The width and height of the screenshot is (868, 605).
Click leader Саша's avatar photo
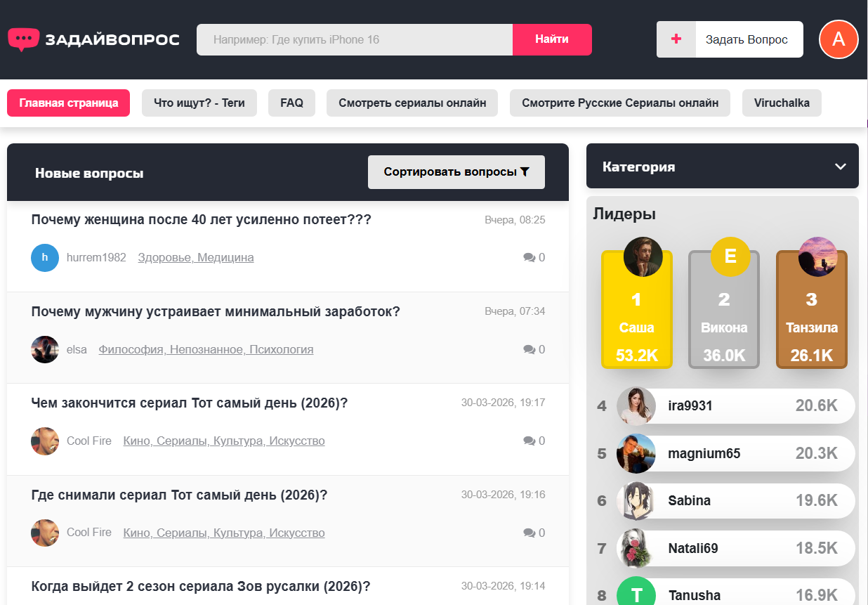point(643,256)
